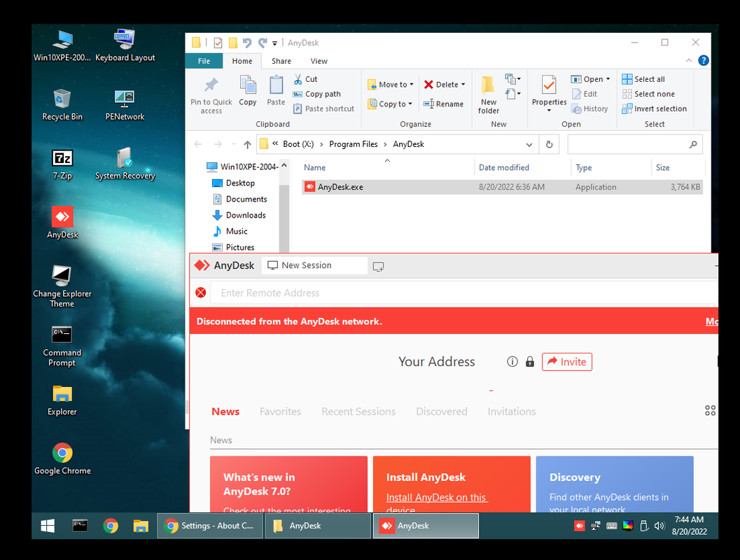The height and width of the screenshot is (560, 740).
Task: Switch to Settings Chrome taskbar window
Action: click(210, 526)
